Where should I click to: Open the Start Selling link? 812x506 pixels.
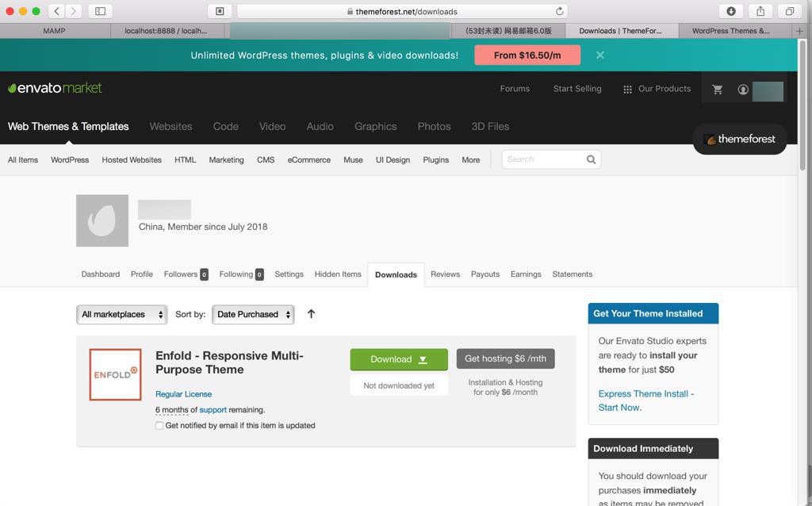(577, 89)
